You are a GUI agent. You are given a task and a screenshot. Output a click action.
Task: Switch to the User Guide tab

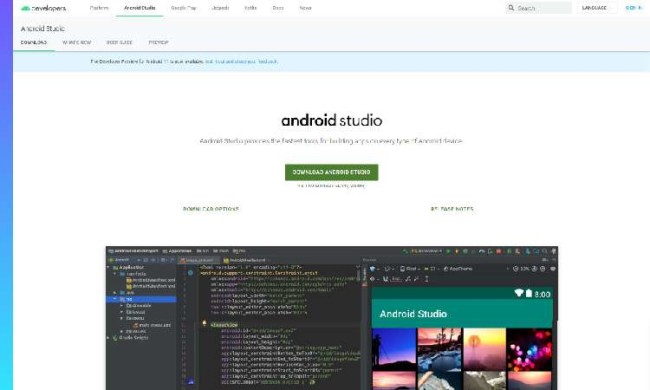click(119, 42)
